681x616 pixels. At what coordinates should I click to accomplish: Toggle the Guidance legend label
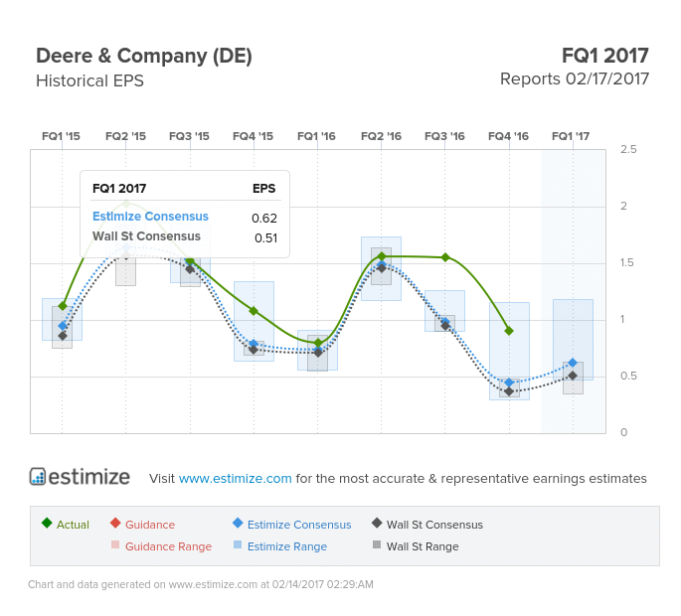[150, 525]
